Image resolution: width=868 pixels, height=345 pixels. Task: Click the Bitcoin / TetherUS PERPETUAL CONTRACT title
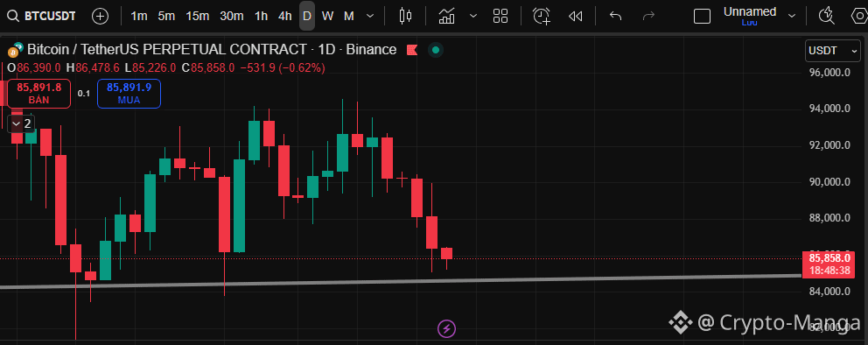click(x=212, y=50)
